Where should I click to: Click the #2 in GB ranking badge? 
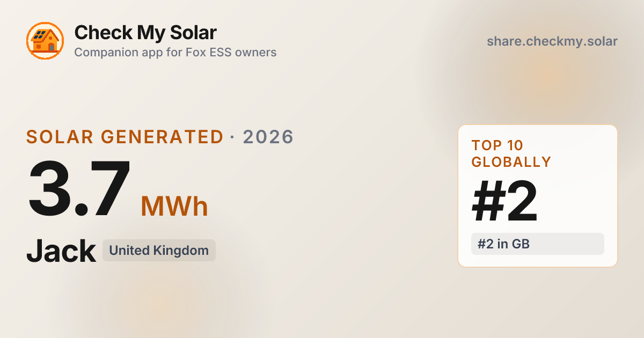tap(538, 244)
